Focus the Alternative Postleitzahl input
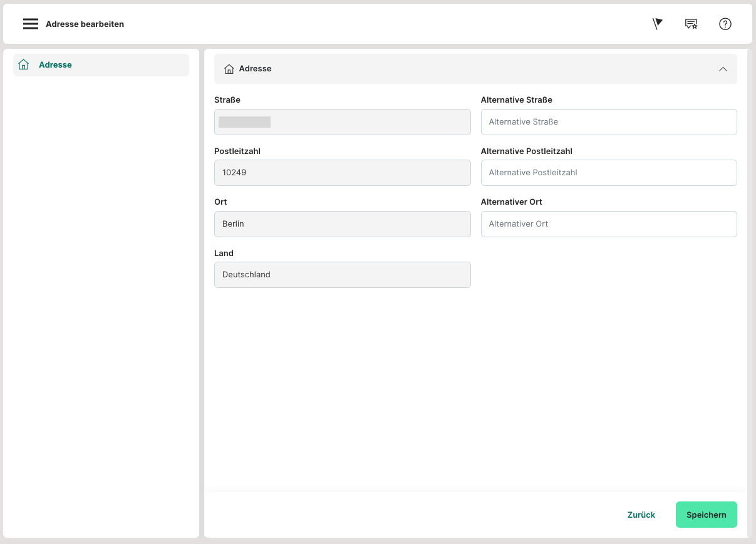The image size is (756, 544). (608, 173)
